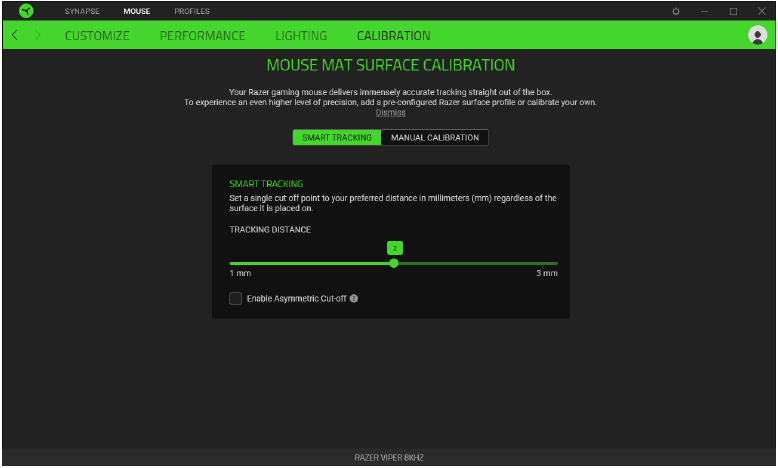Viewport: 778px width, 468px height.
Task: Go forward with the right arrow
Action: pos(38,35)
